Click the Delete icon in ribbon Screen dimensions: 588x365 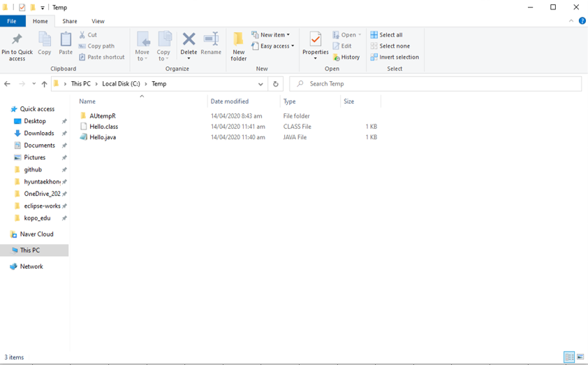tap(189, 45)
